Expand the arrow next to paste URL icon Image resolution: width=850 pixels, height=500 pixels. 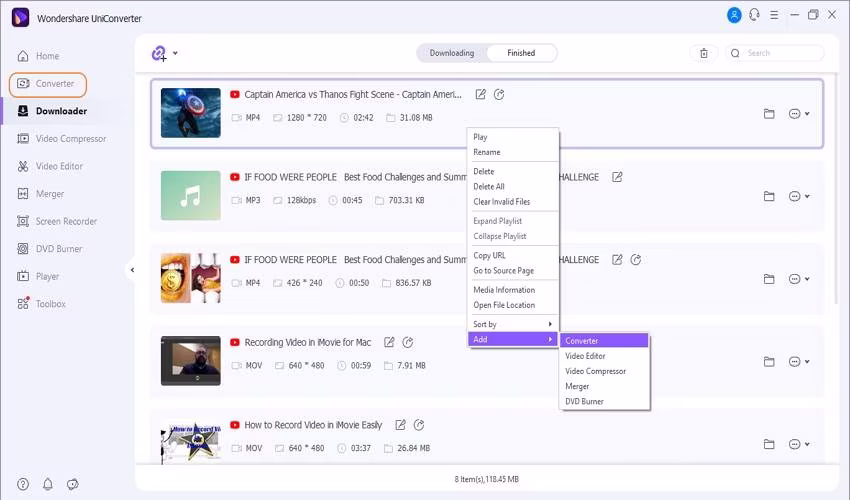coord(175,53)
